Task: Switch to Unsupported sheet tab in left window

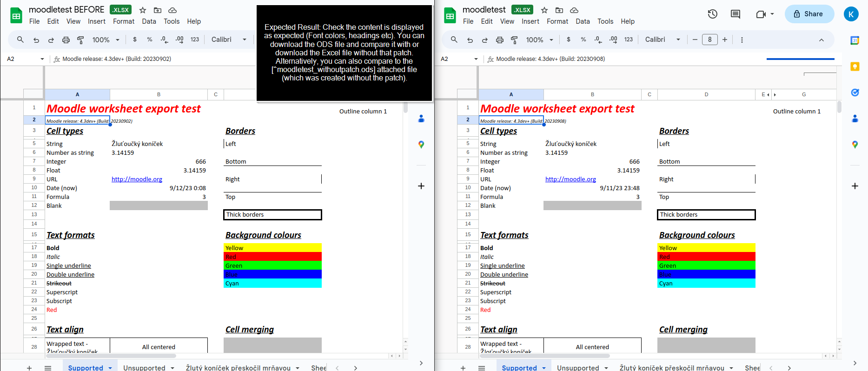Action: (x=144, y=368)
